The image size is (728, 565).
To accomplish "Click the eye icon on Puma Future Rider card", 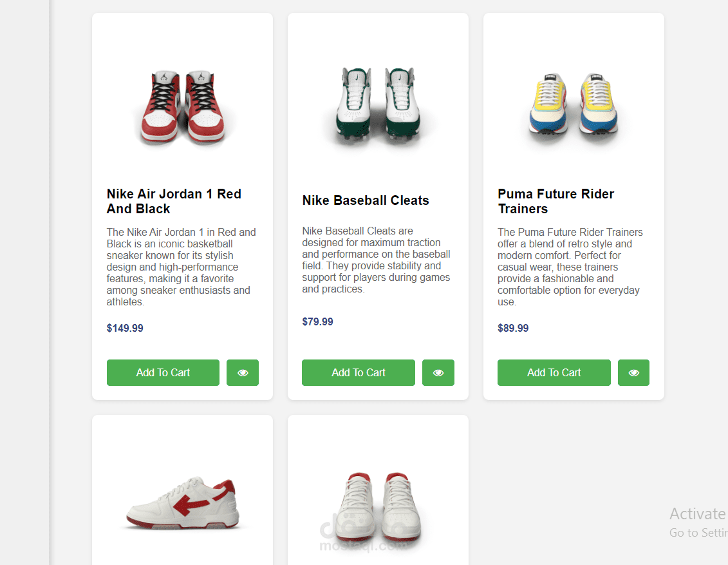I will pyautogui.click(x=633, y=372).
